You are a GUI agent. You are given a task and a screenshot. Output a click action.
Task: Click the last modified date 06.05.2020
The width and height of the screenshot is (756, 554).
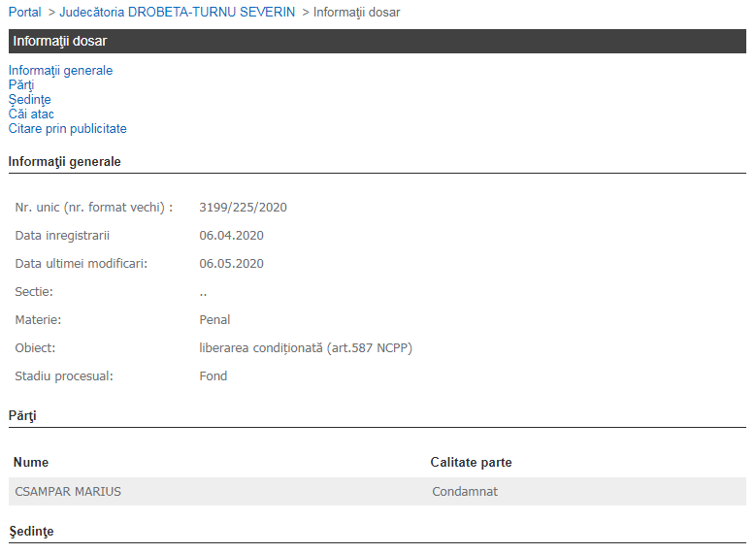pyautogui.click(x=231, y=264)
